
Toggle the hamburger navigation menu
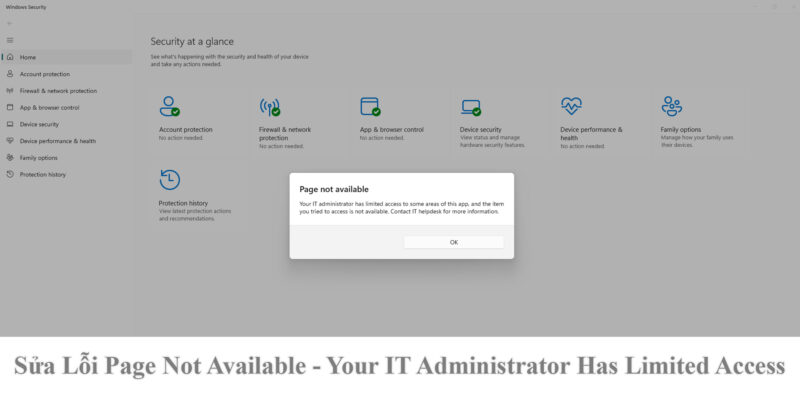click(10, 40)
